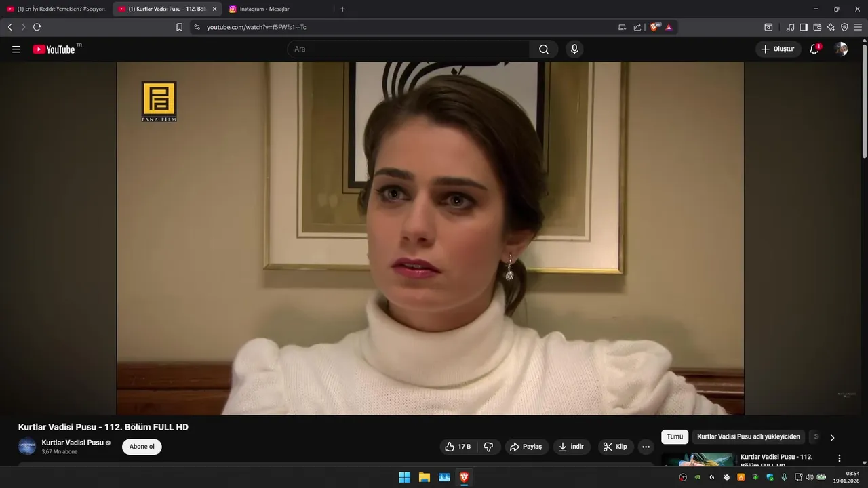
Task: Click the Oluştur create button
Action: pyautogui.click(x=778, y=49)
